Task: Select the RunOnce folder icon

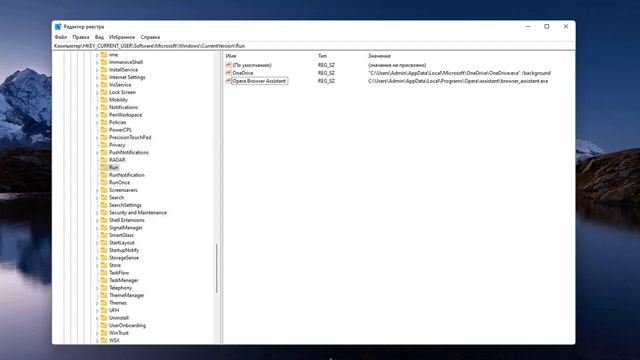Action: tap(104, 182)
